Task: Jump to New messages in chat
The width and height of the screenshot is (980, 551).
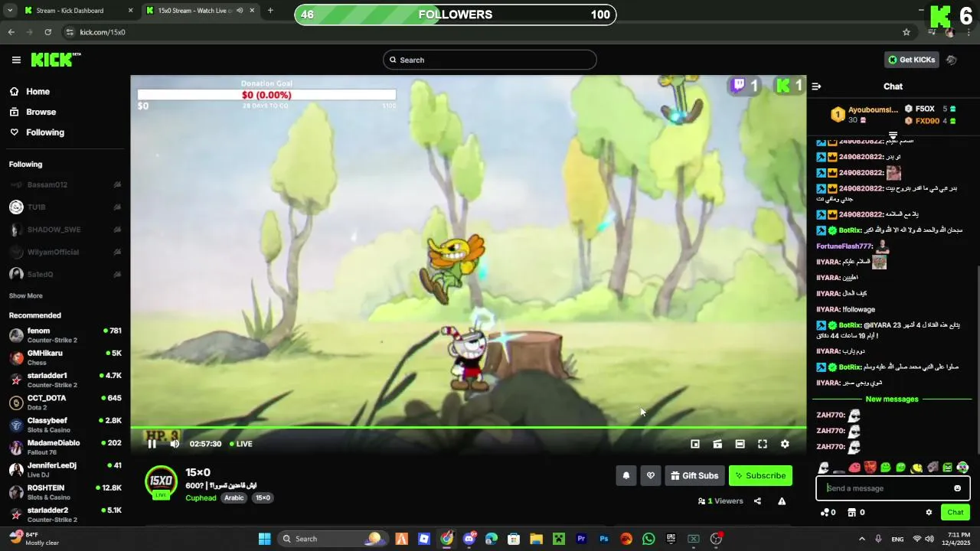Action: coord(892,399)
